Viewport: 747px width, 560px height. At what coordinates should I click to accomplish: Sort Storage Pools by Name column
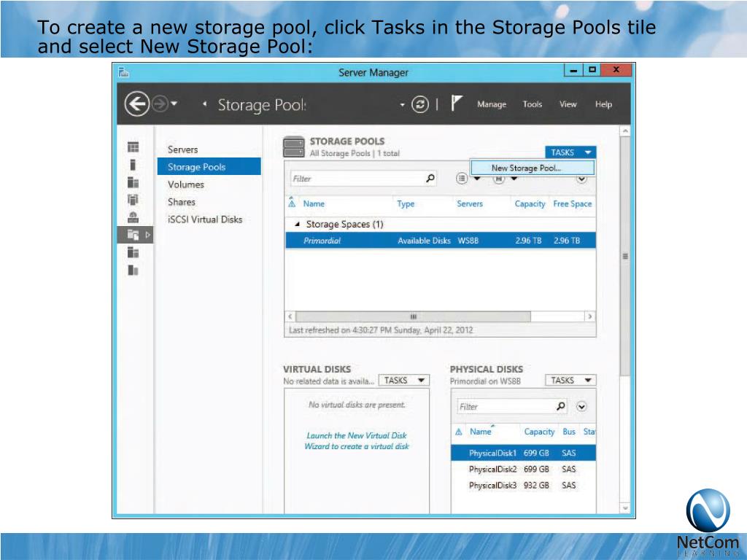(314, 204)
